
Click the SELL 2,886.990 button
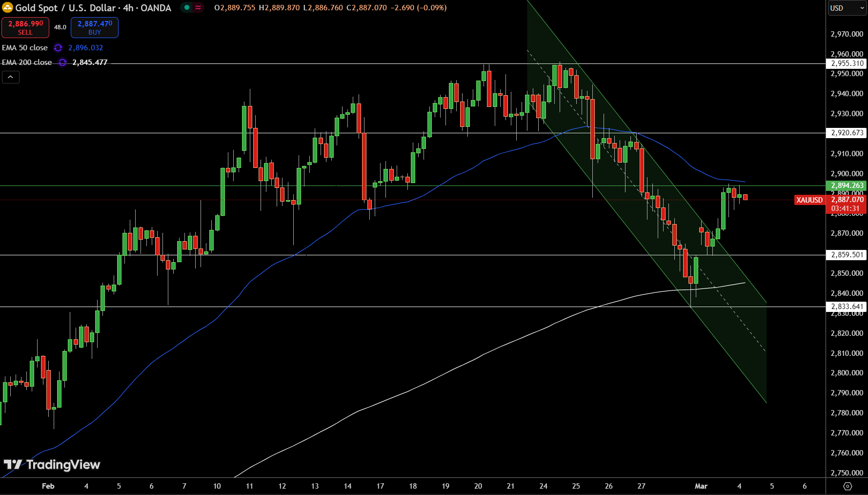point(25,27)
